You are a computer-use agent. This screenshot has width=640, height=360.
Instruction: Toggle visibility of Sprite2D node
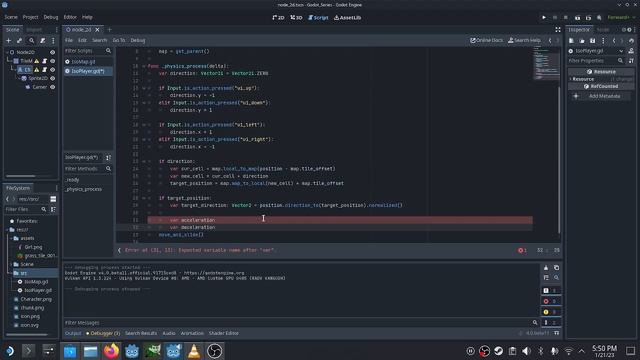[x=52, y=78]
